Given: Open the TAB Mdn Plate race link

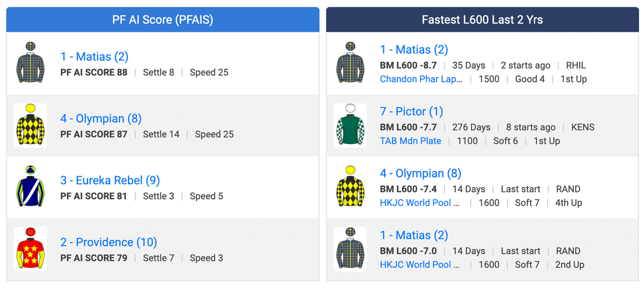Looking at the screenshot, I should (410, 141).
